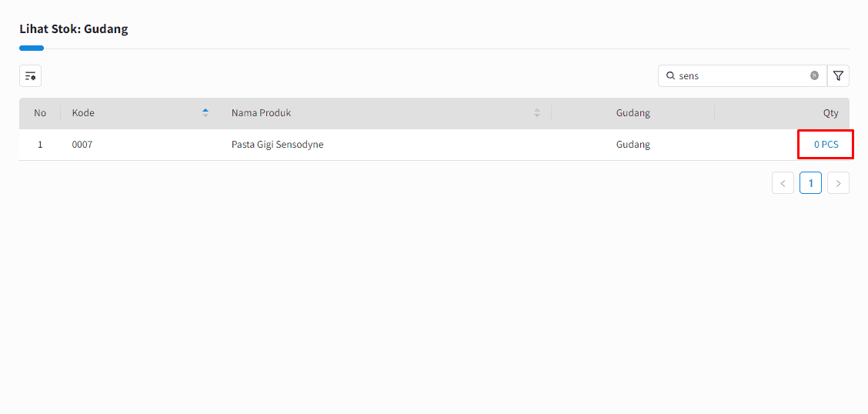The height and width of the screenshot is (414, 868).
Task: Go to the previous page with the left chevron
Action: click(x=783, y=183)
